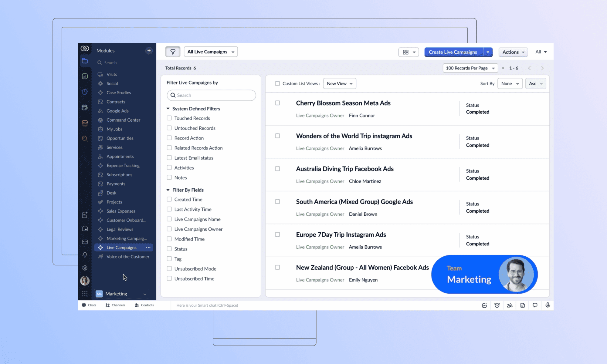Click the filter Search input field
Image resolution: width=607 pixels, height=364 pixels.
[x=211, y=95]
